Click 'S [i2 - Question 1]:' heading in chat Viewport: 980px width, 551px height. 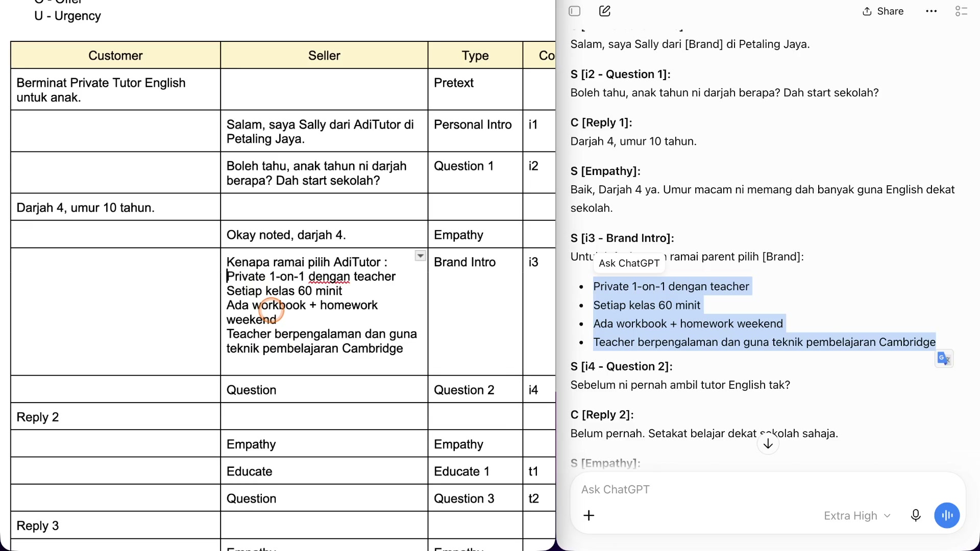[620, 74]
